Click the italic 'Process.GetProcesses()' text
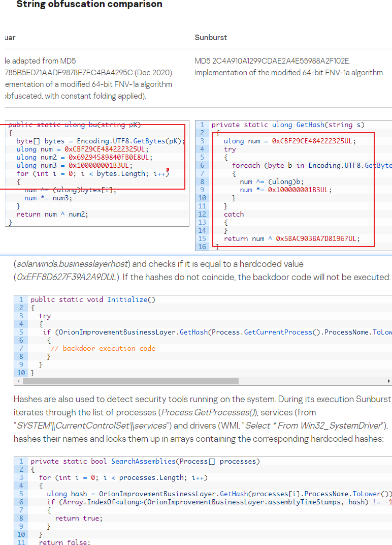 pos(209,413)
